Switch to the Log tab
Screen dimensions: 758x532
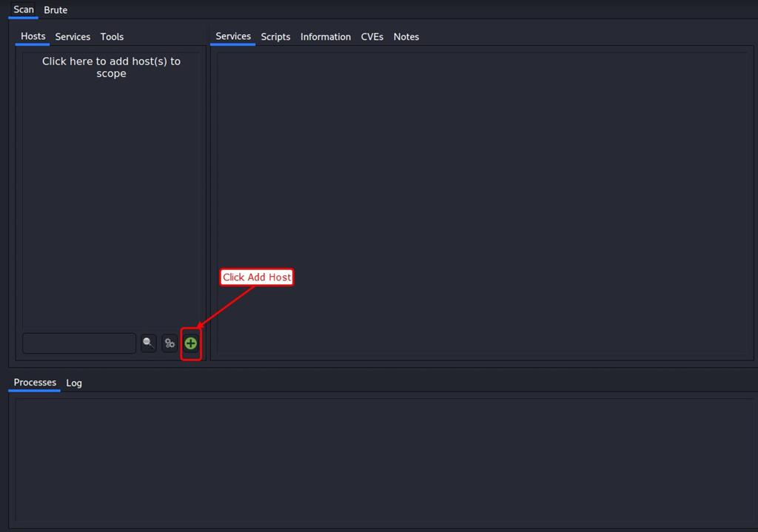[x=73, y=383]
